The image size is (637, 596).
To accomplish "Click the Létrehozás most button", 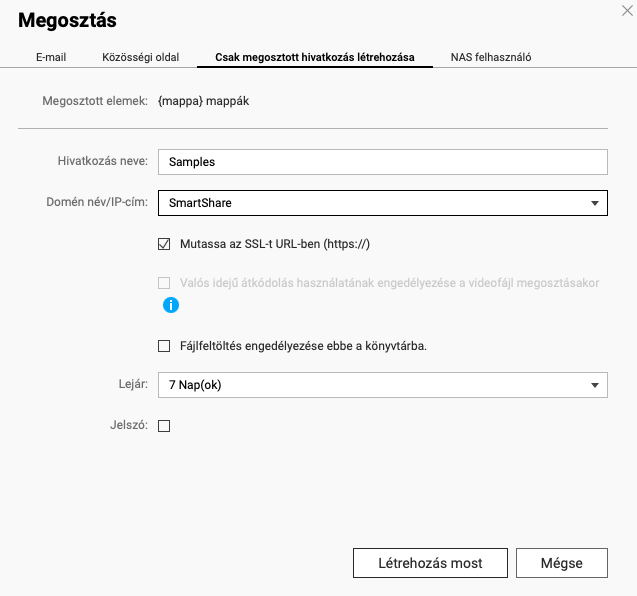I will (430, 563).
